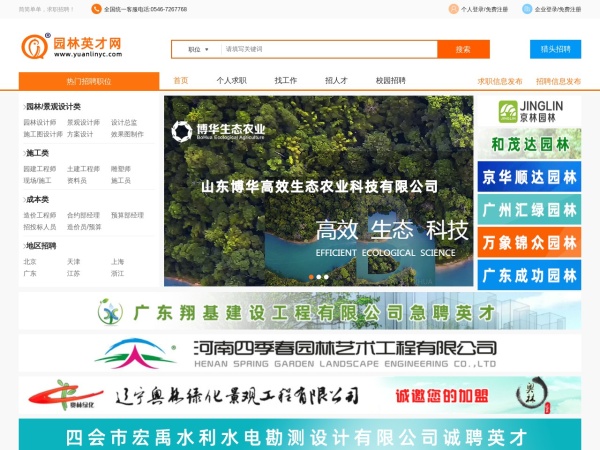Select 江苏 region link
This screenshot has height=450, width=600.
click(x=73, y=273)
